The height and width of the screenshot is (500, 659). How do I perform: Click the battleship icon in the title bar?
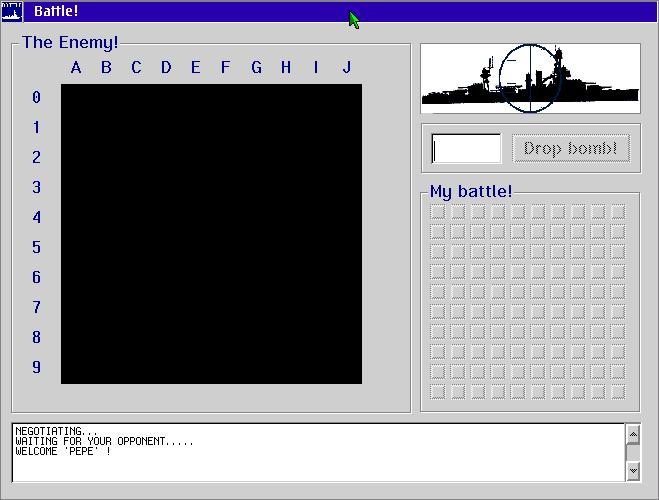click(12, 11)
